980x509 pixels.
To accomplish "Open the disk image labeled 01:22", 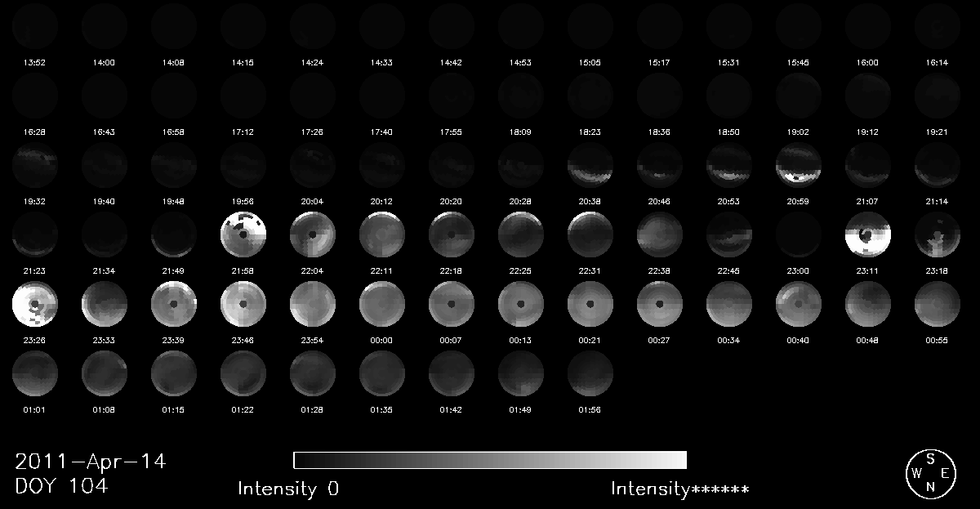I will (243, 374).
